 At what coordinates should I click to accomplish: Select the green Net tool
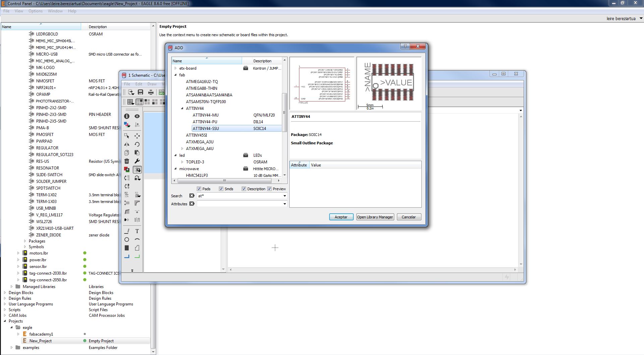pos(137,257)
